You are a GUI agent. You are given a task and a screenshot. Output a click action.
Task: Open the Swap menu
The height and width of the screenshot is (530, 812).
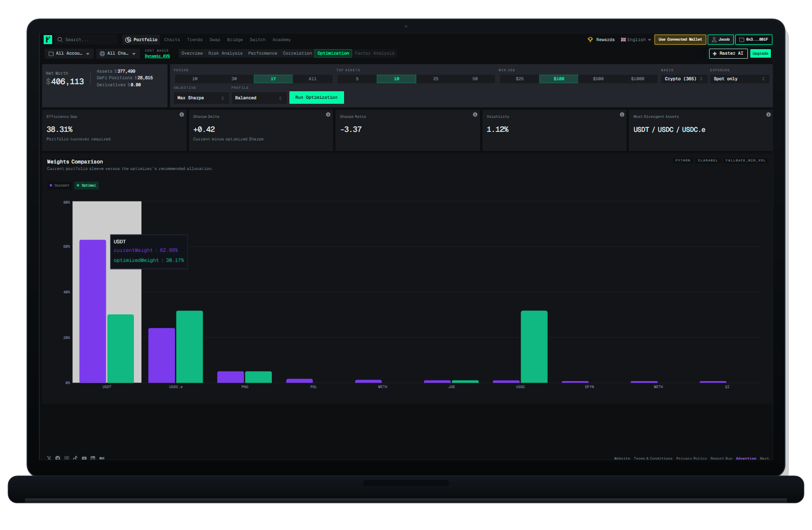click(x=215, y=40)
